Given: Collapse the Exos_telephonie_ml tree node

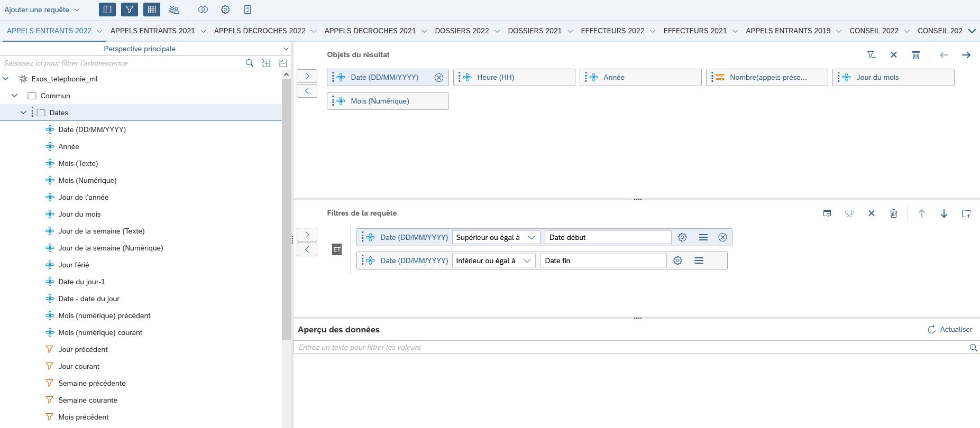Looking at the screenshot, I should point(6,79).
